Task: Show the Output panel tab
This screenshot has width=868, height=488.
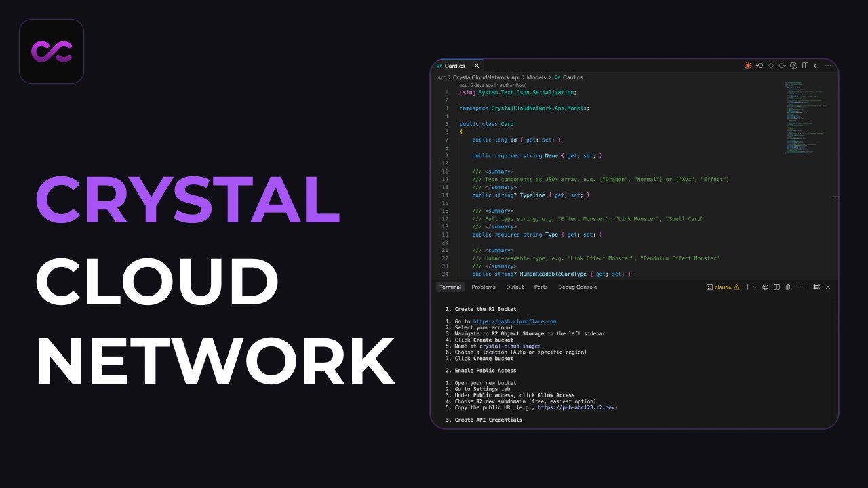Action: click(515, 287)
